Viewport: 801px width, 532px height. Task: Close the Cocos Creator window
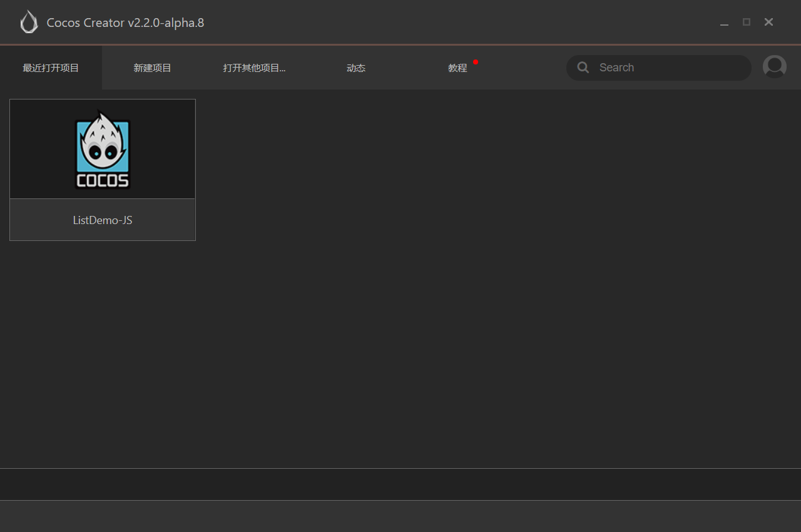[x=769, y=22]
